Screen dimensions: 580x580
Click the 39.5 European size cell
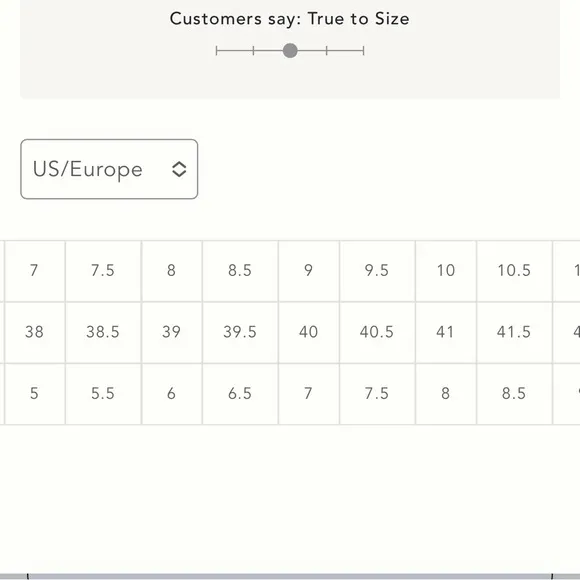[x=240, y=332]
